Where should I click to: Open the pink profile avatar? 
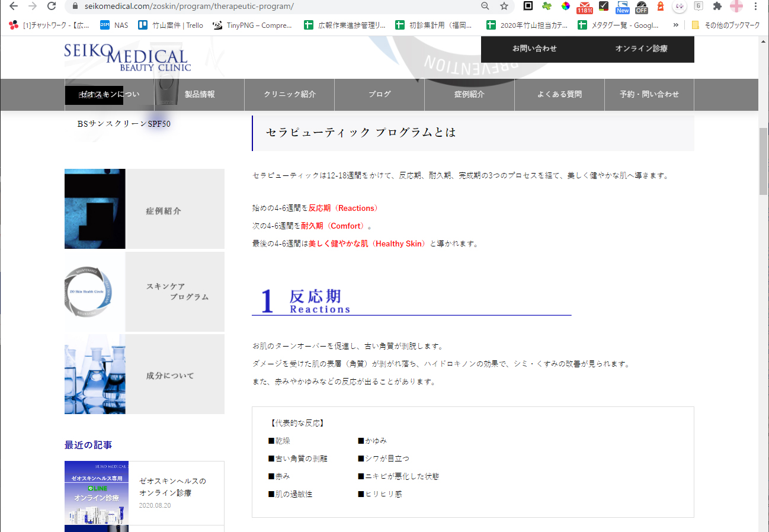pos(736,6)
